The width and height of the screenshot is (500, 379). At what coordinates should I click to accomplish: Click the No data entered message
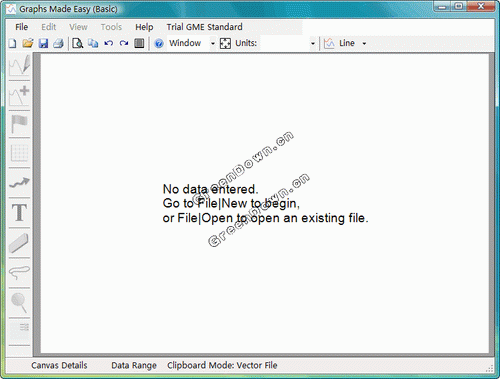coord(210,189)
